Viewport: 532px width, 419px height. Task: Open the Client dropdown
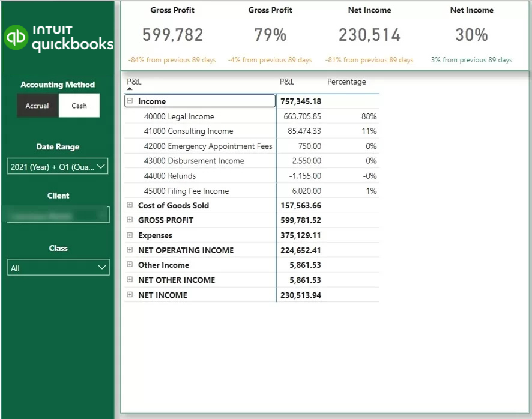click(x=58, y=215)
